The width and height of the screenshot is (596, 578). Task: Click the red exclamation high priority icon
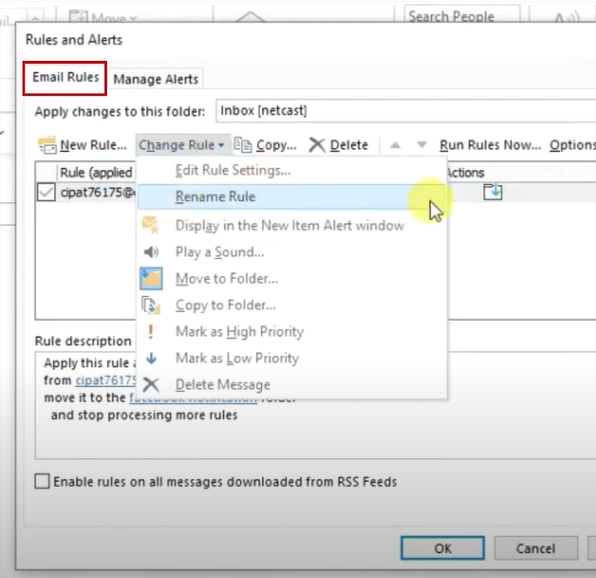[151, 331]
